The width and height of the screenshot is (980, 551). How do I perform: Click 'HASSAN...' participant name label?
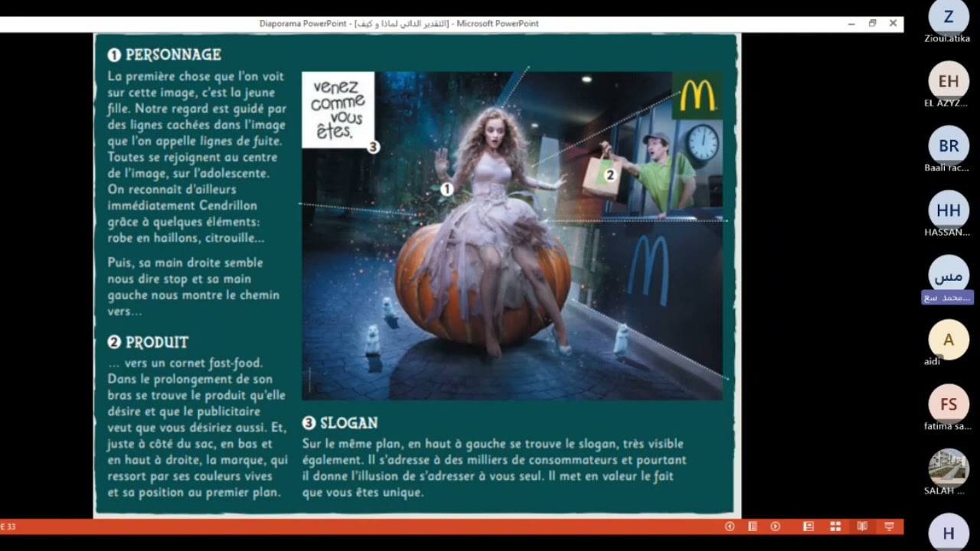pos(947,232)
